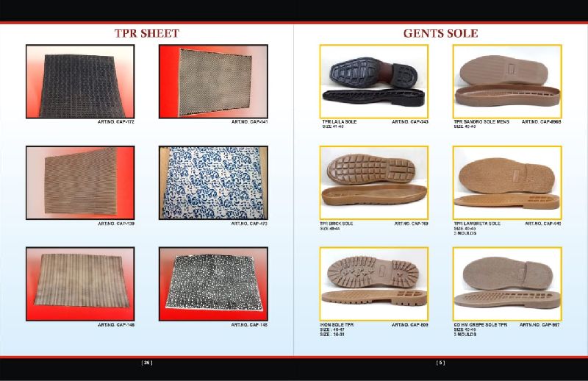Open the Ikon Sole TPR photo
The image size is (588, 381).
coord(374,283)
